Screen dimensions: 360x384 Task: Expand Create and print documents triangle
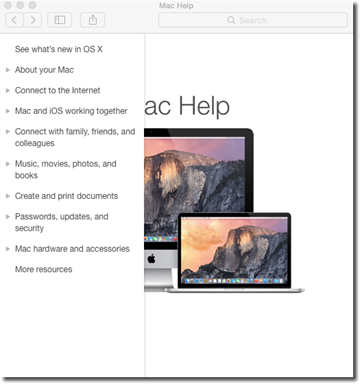pos(8,196)
